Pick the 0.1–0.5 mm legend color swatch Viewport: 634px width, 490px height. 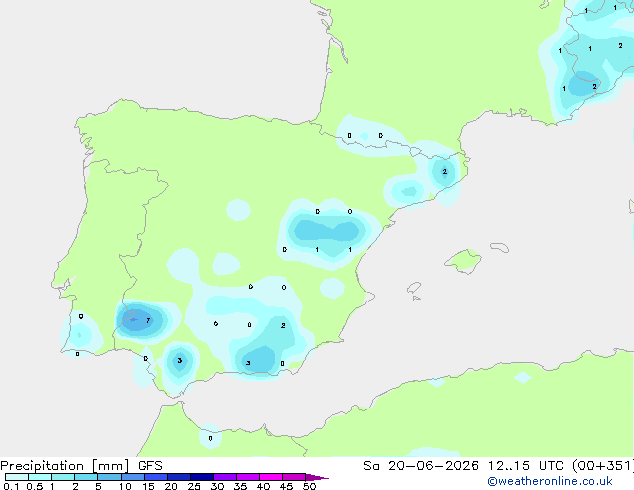[17, 477]
